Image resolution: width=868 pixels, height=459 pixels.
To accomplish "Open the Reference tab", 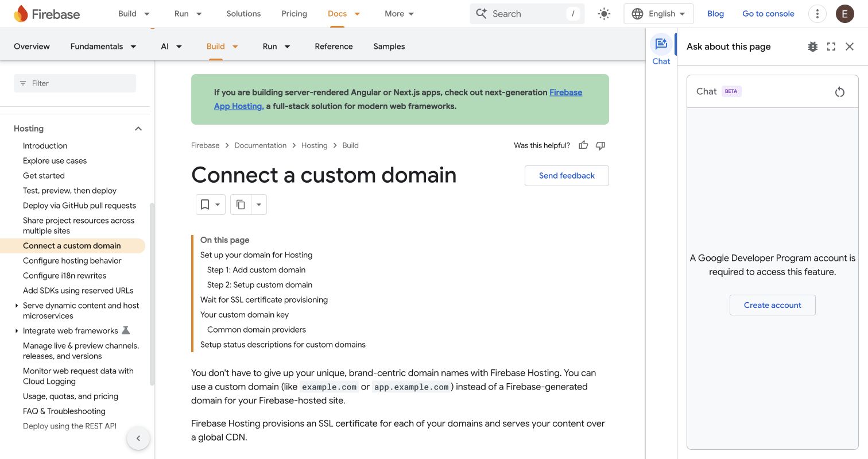I will [334, 47].
